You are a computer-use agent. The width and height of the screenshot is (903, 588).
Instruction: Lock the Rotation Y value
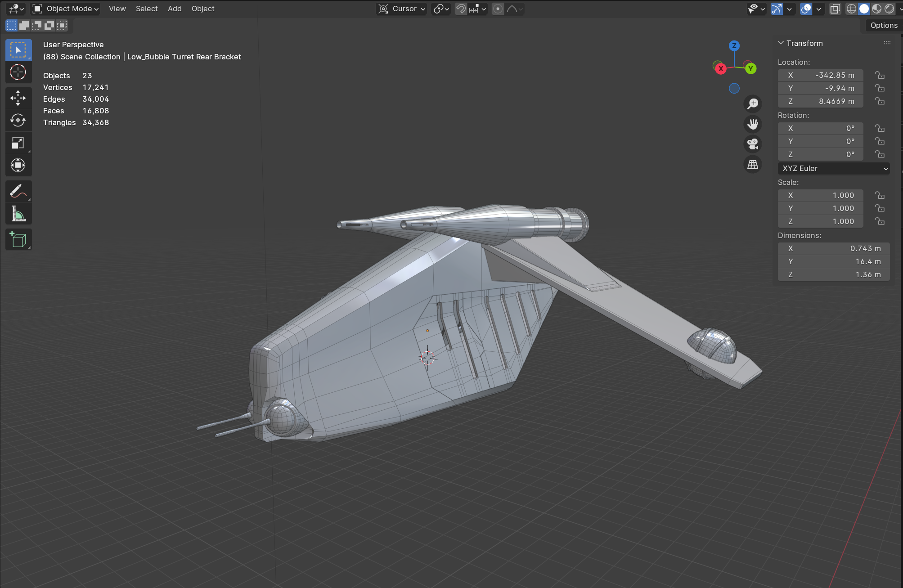click(x=880, y=142)
